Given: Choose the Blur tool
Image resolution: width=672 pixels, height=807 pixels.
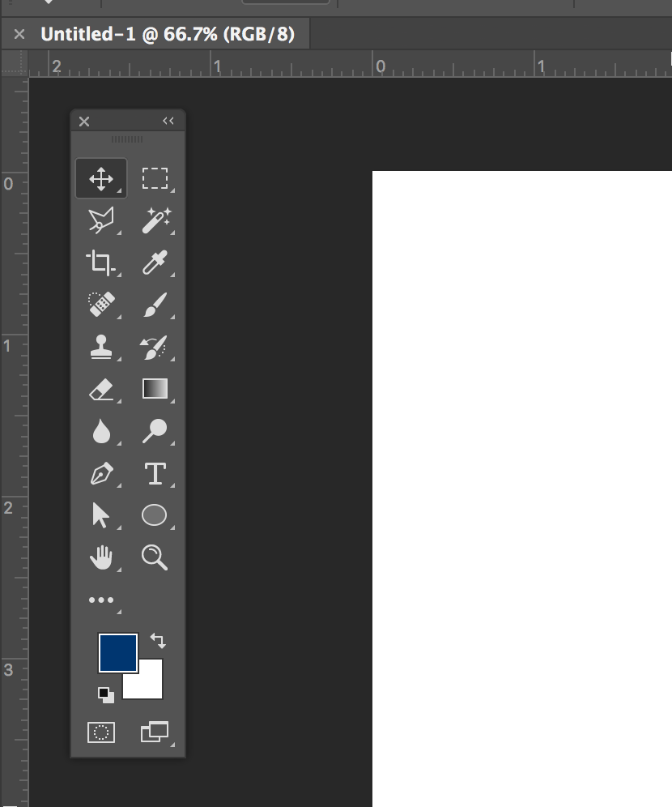Looking at the screenshot, I should coord(101,431).
